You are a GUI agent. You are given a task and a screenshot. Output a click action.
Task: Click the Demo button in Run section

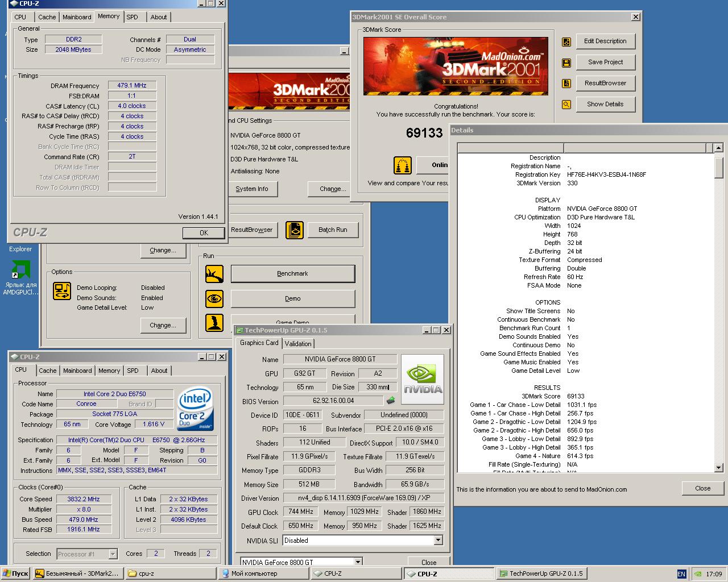click(292, 298)
